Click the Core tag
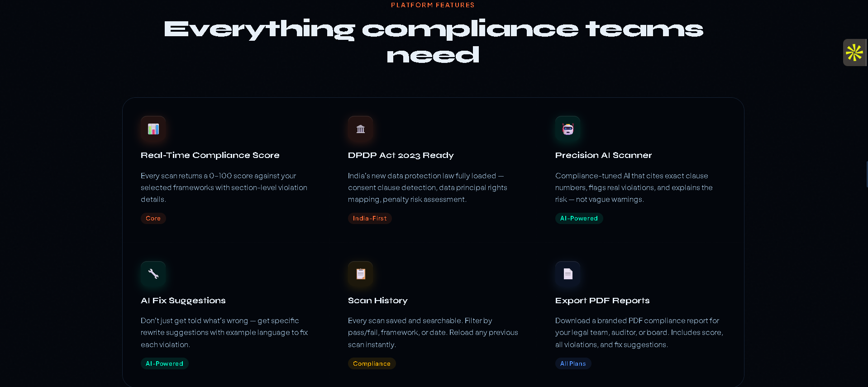This screenshot has width=868, height=387. (x=153, y=218)
